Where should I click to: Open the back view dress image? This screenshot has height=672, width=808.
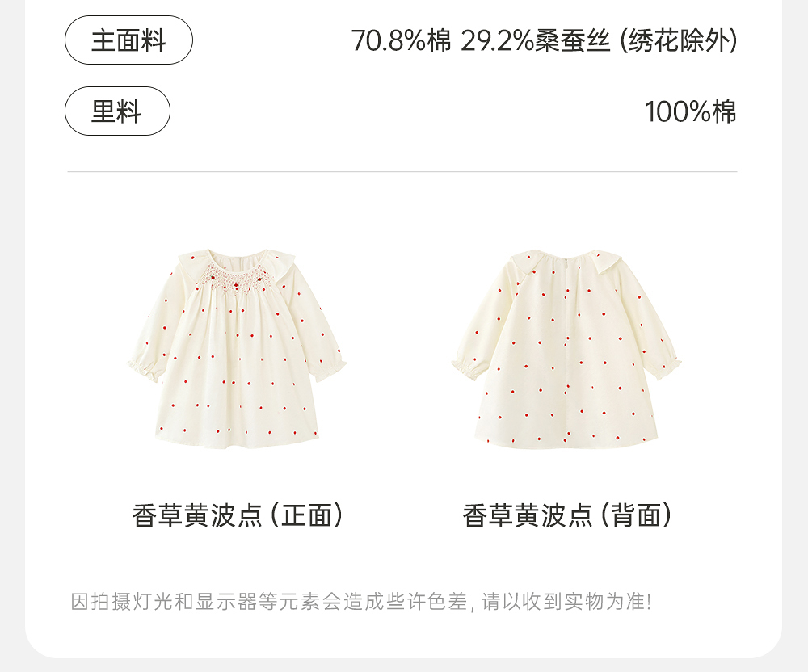point(566,349)
